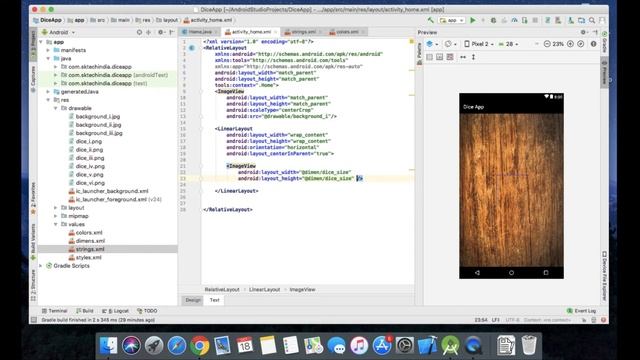Click RelativeLayout in editor breadcrumb bar

(222, 289)
